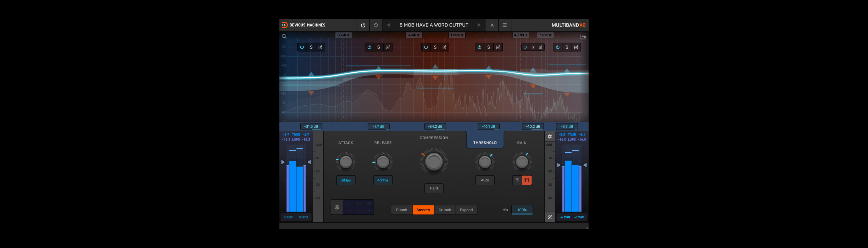Select the Punch compression style
Image resolution: width=868 pixels, height=248 pixels.
click(402, 210)
